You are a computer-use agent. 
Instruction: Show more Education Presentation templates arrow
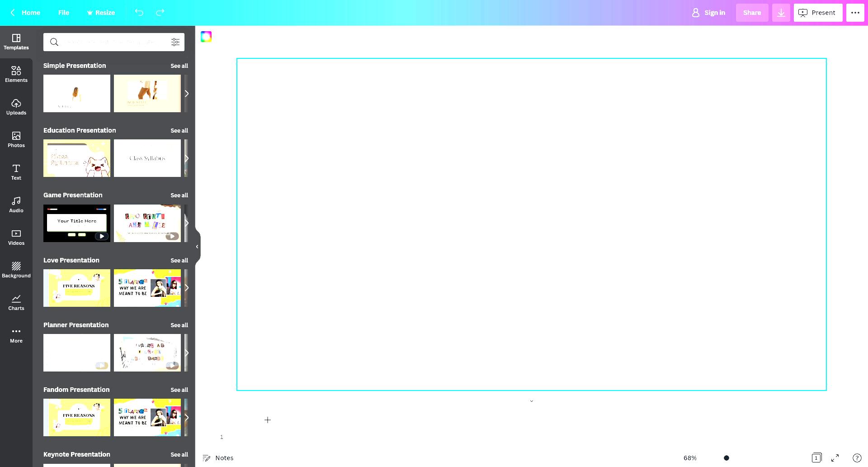click(x=186, y=158)
